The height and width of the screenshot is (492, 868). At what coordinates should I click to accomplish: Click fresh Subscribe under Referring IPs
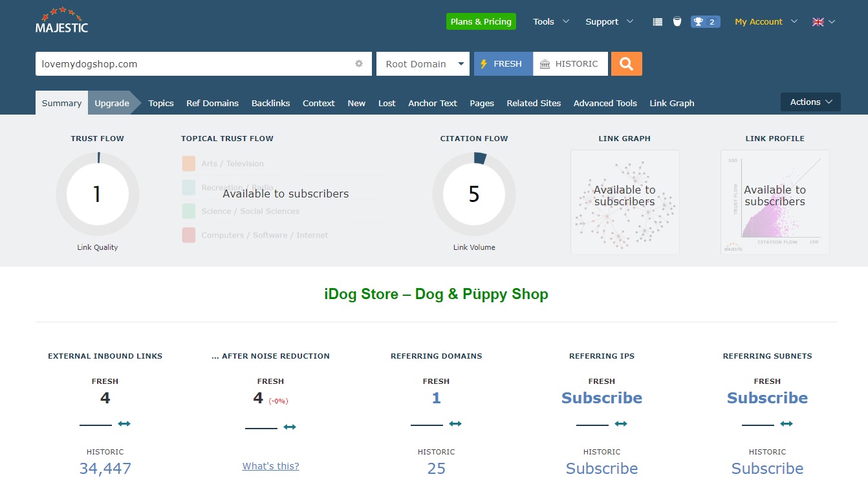(602, 398)
